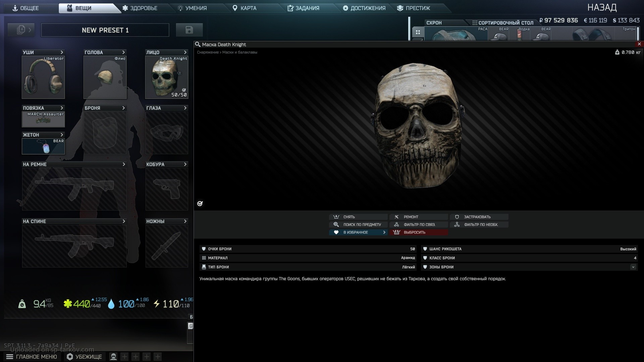
Task: Open the ПРЕСТИЖ prestige tab
Action: pos(413,8)
